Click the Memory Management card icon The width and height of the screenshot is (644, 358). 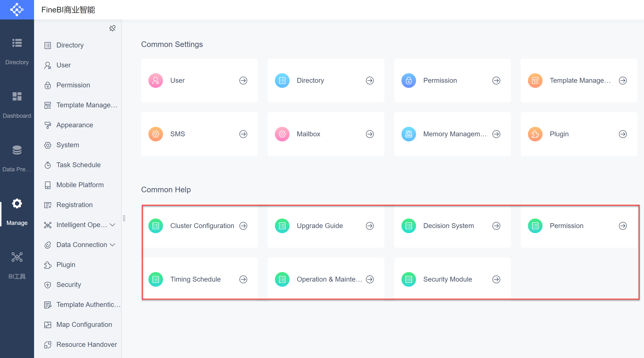[x=408, y=134]
